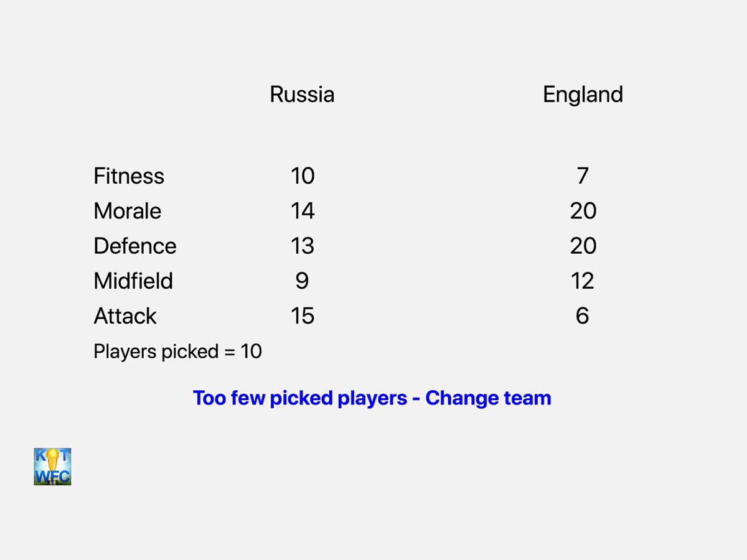Click the Attack row label
Viewport: 747px width, 560px height.
[x=125, y=315]
